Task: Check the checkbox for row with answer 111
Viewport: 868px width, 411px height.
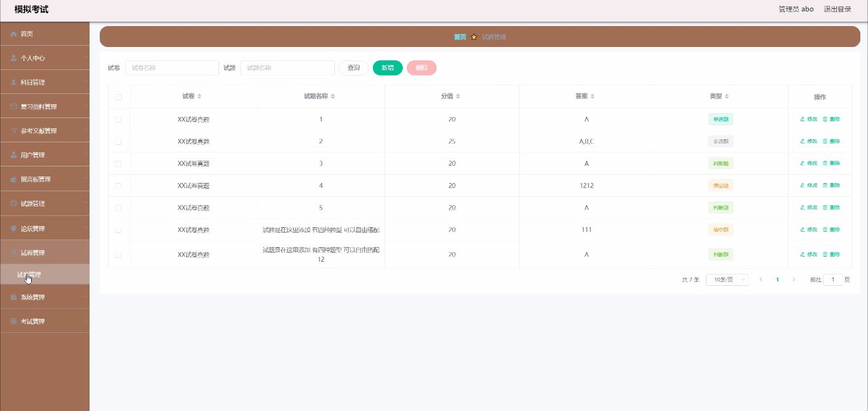Action: pyautogui.click(x=119, y=230)
